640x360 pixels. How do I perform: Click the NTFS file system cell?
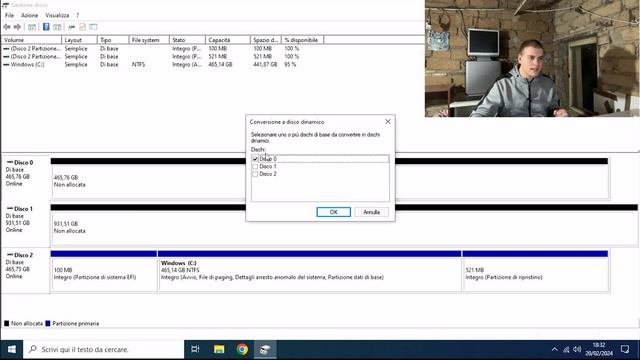tap(138, 64)
